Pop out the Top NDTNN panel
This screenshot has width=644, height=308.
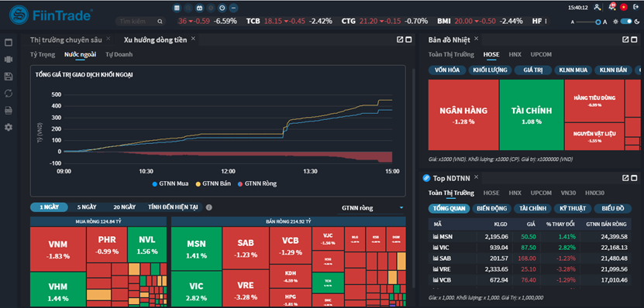pos(625,177)
